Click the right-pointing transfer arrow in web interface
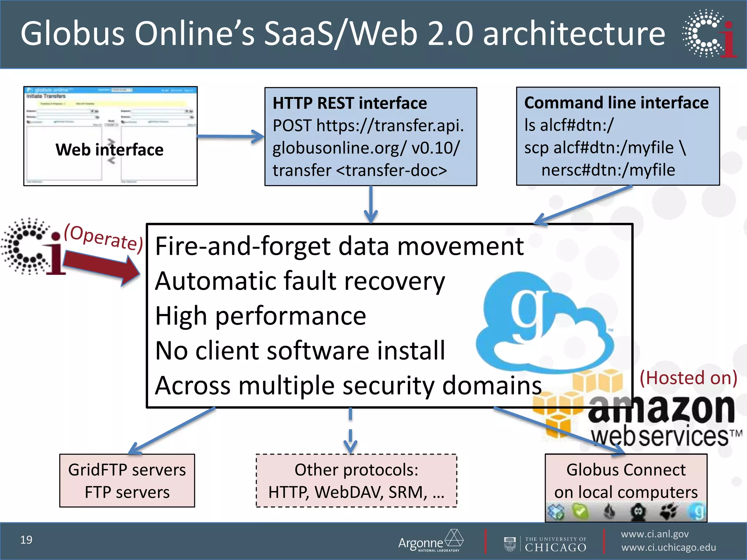Image resolution: width=747 pixels, height=560 pixels. tap(111, 142)
